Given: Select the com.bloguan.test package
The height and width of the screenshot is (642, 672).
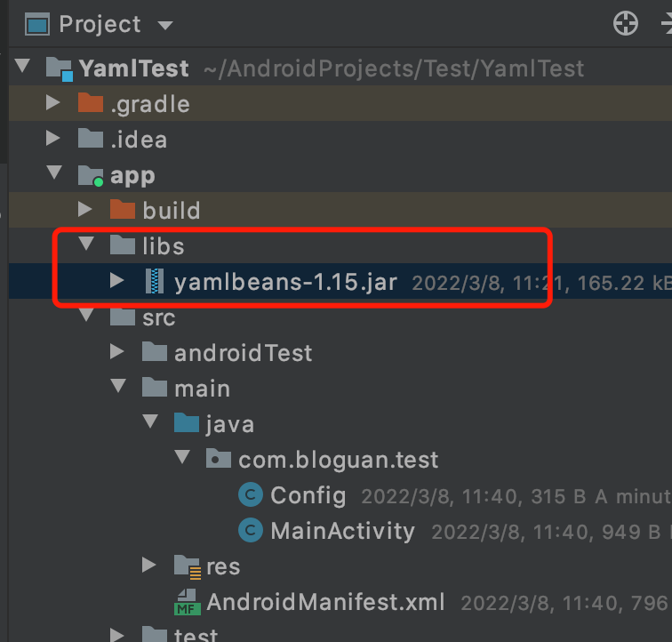Looking at the screenshot, I should click(x=338, y=460).
